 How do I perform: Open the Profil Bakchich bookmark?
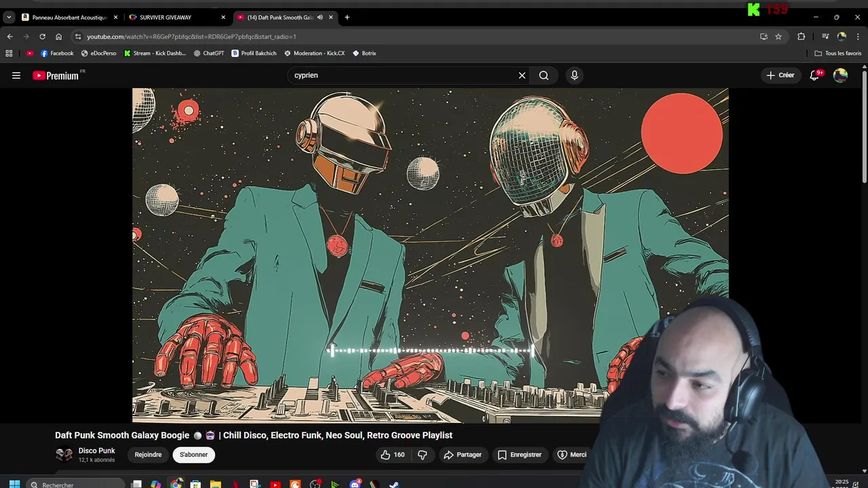[254, 53]
